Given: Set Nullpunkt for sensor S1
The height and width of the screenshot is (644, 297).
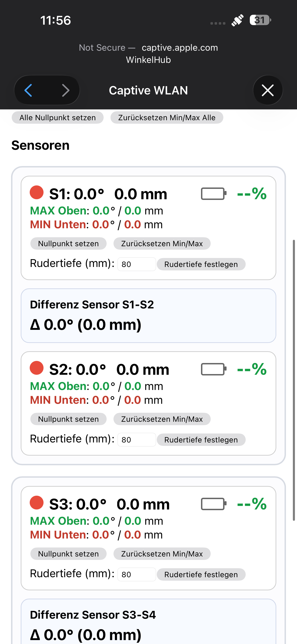Looking at the screenshot, I should (68, 243).
